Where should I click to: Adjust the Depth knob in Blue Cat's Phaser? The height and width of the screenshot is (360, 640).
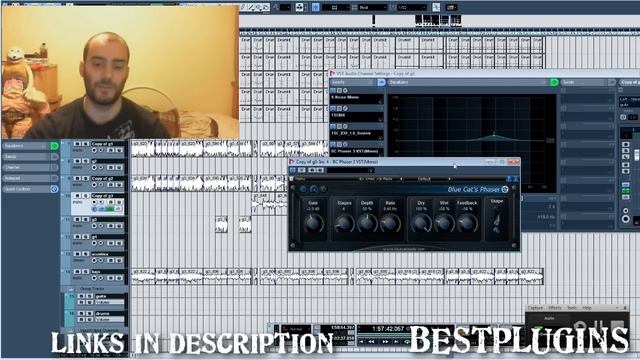367,223
